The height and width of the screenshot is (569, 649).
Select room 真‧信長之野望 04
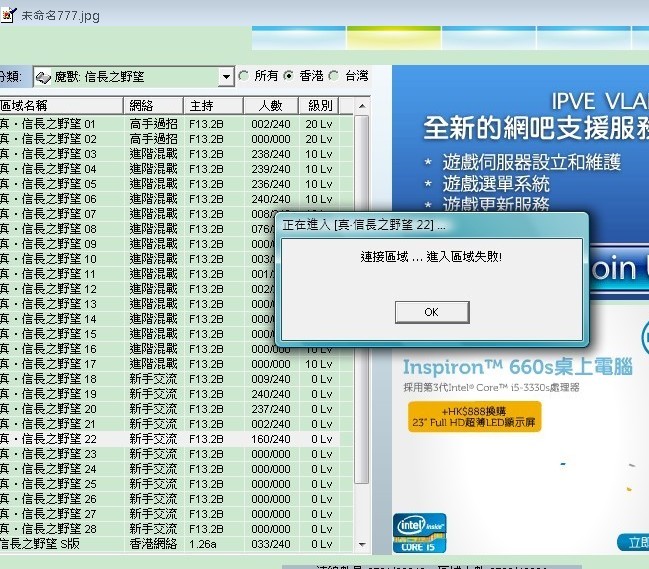pos(170,169)
